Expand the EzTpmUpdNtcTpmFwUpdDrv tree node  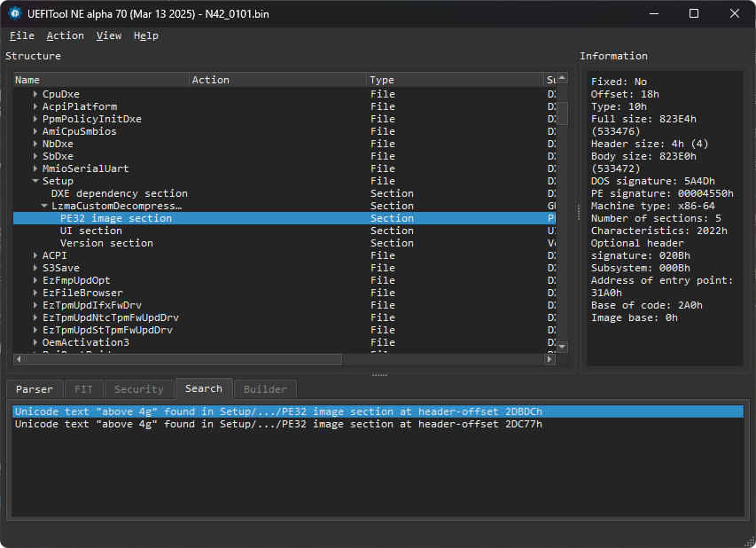point(35,318)
